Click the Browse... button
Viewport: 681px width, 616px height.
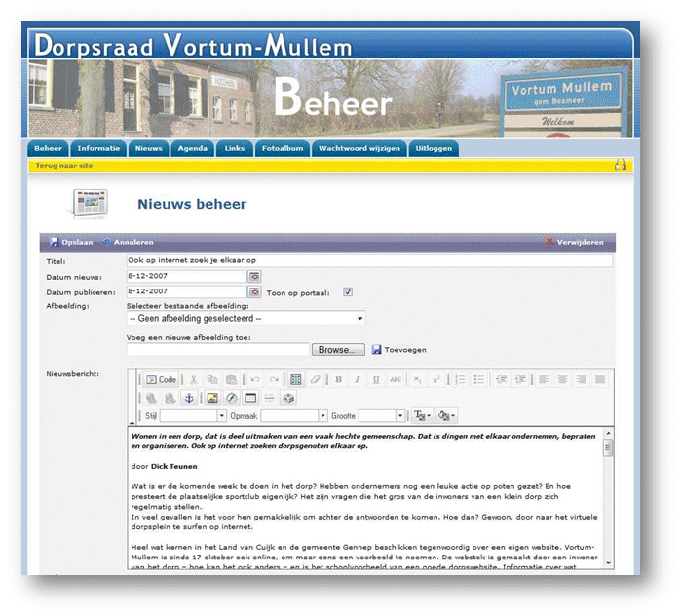[x=338, y=349]
